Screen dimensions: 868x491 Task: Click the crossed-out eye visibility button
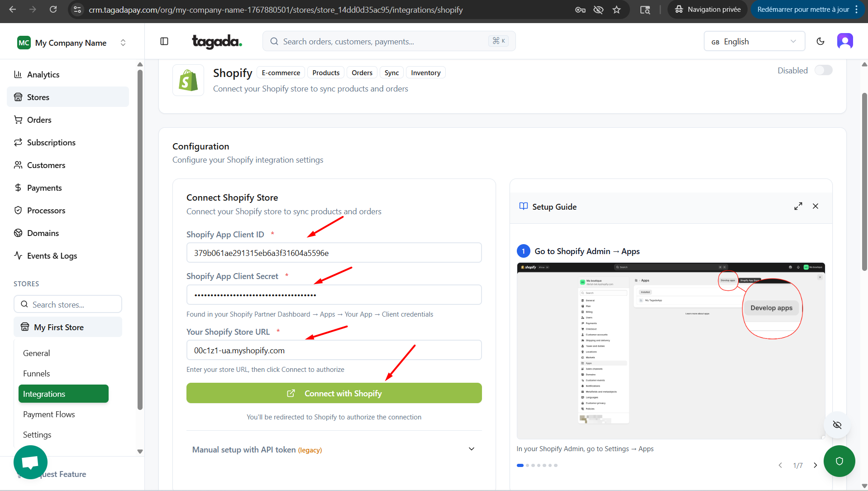pos(837,425)
